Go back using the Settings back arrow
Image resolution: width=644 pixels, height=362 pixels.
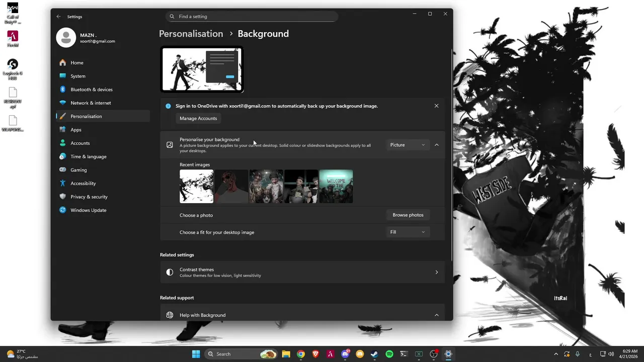(x=58, y=17)
